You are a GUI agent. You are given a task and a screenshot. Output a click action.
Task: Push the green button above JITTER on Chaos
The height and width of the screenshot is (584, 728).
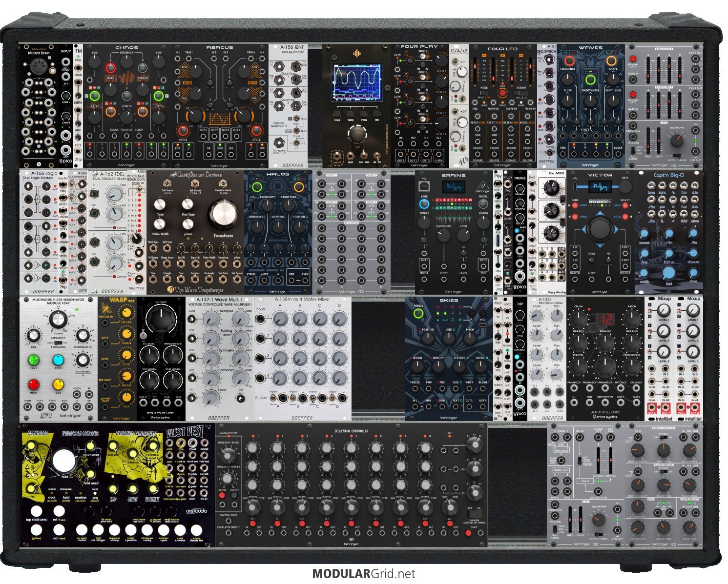(95, 96)
